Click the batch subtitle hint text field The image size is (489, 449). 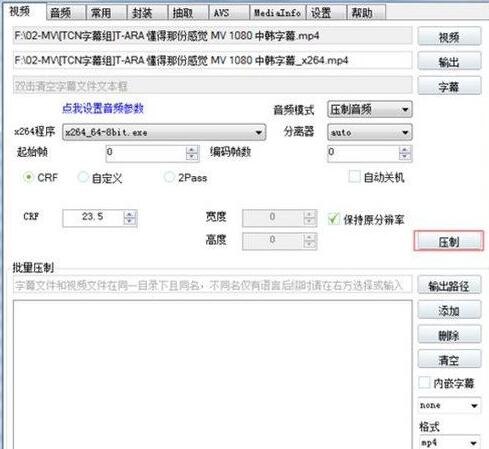click(x=212, y=285)
